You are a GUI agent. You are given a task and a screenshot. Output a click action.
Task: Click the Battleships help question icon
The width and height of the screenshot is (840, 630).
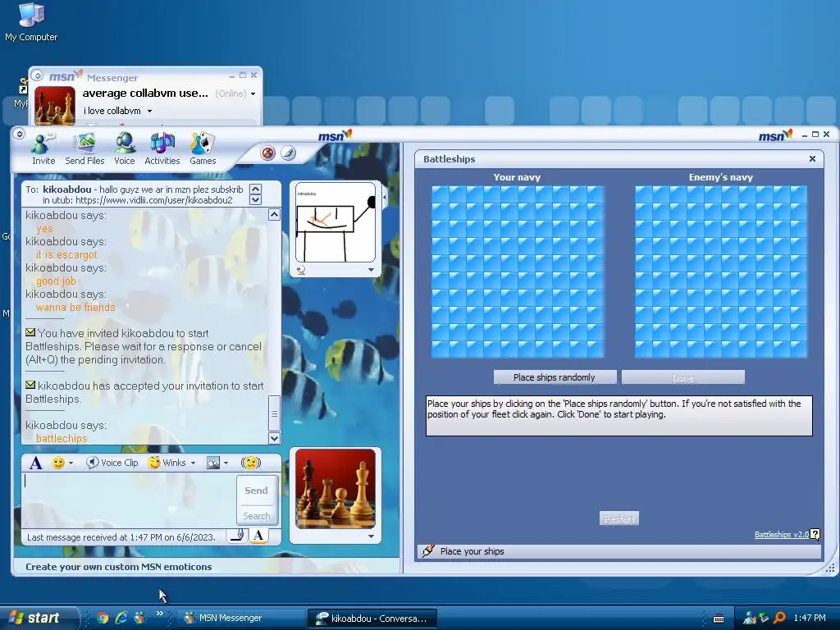(815, 534)
